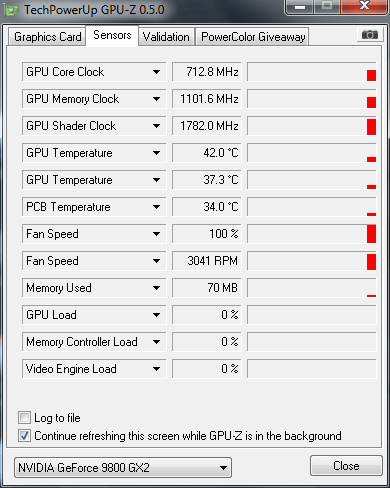Viewport: 390px width, 488px height.
Task: Open the NVIDIA GeForce 9800 GX2 selector
Action: [123, 467]
